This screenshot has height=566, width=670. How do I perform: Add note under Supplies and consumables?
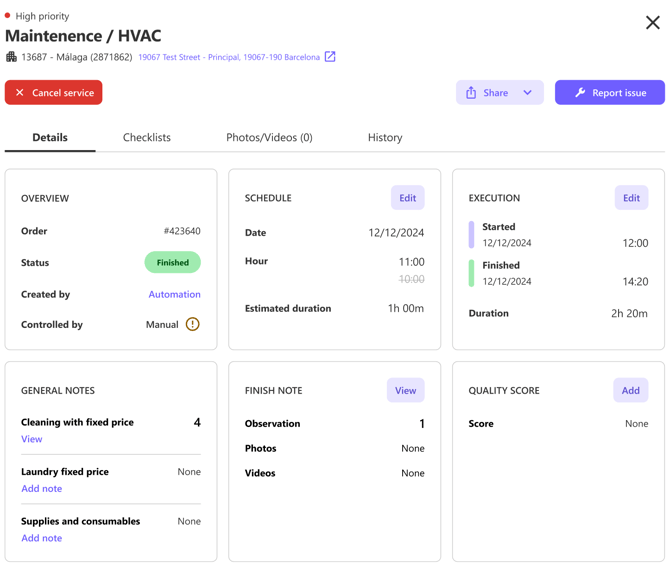(x=42, y=538)
